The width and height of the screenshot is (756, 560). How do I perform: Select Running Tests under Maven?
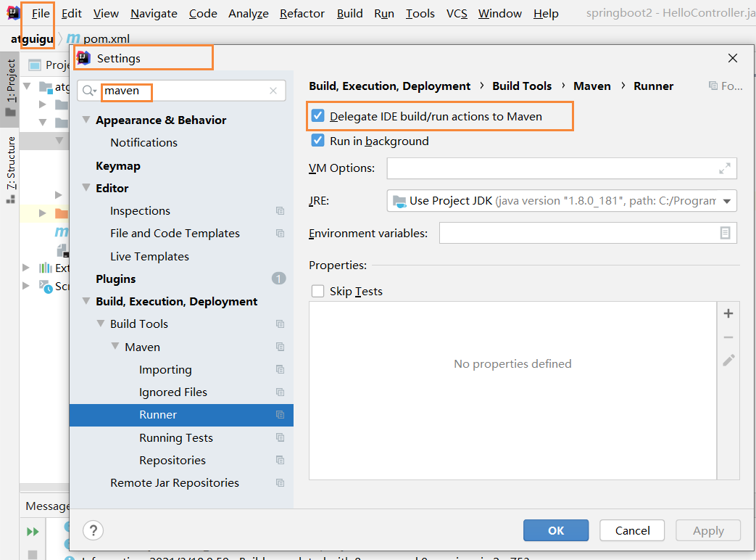pos(176,437)
